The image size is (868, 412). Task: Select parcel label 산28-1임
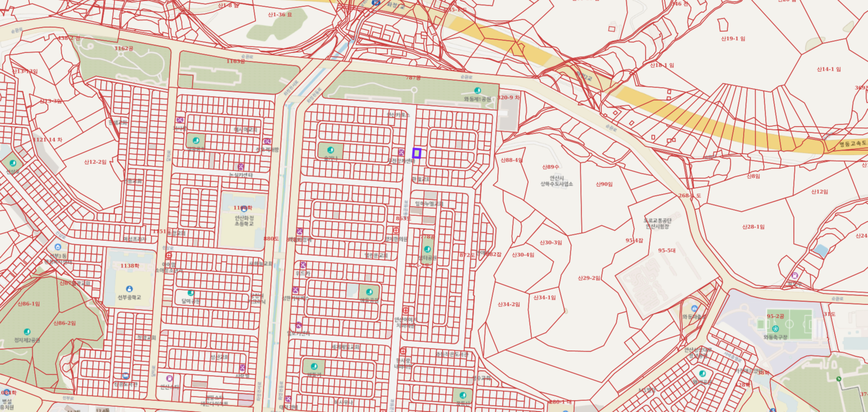coord(753,227)
